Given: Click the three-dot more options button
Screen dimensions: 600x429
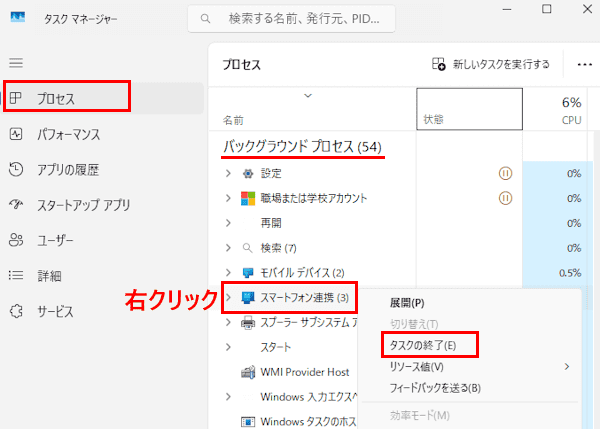Looking at the screenshot, I should [585, 64].
